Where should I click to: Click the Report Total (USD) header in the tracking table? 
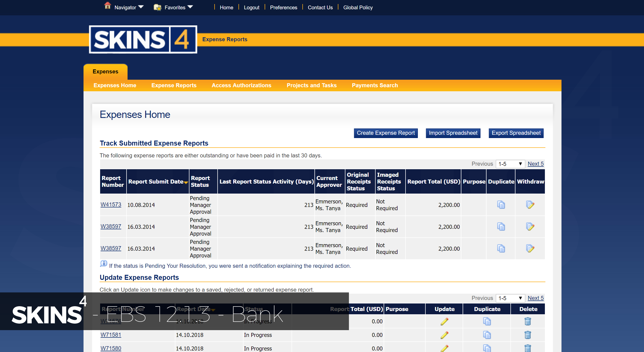coord(433,182)
